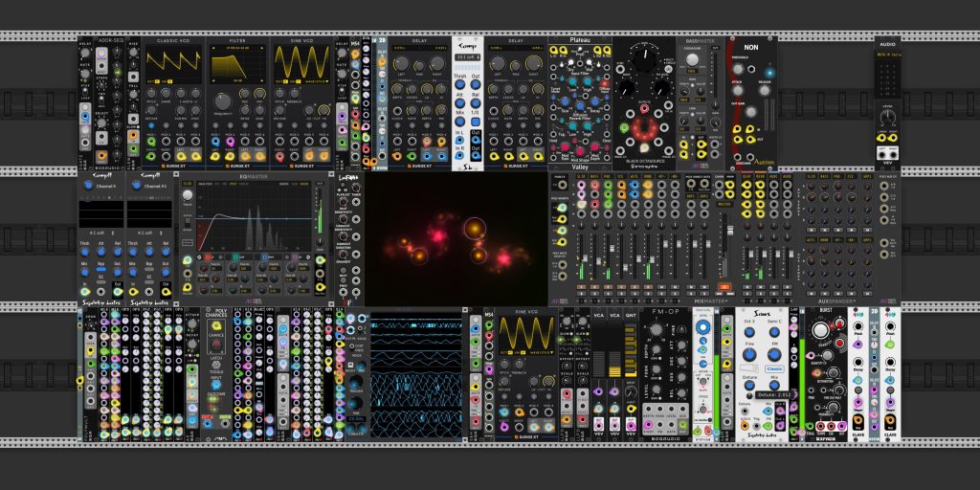Click the large ratio knob on FM-OP
The height and width of the screenshot is (490, 980).
coord(656,330)
